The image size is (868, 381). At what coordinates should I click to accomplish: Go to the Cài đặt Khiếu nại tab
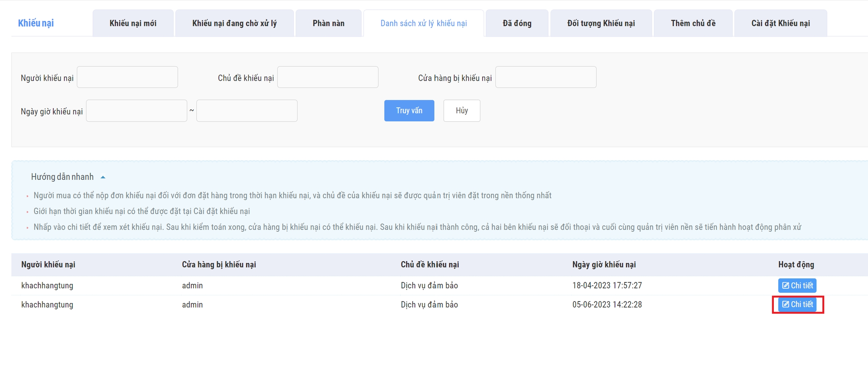780,23
